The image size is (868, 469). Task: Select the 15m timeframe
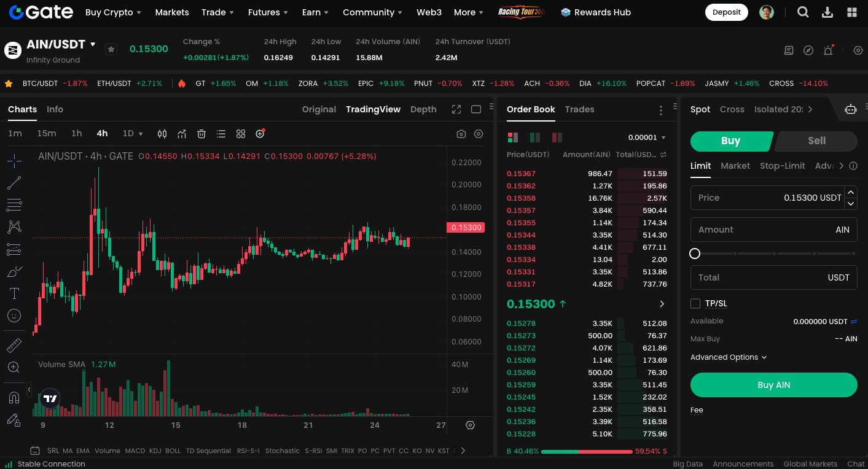click(46, 133)
